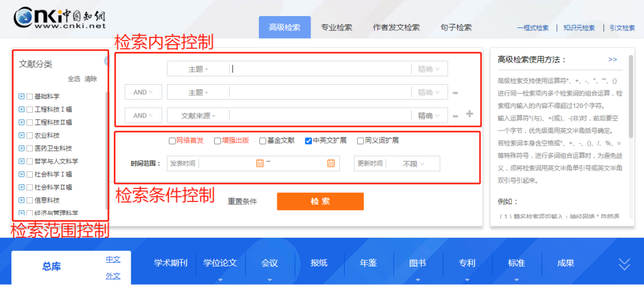Image resolution: width=644 pixels, height=298 pixels.
Task: Select 图书 database tab
Action: point(417,263)
